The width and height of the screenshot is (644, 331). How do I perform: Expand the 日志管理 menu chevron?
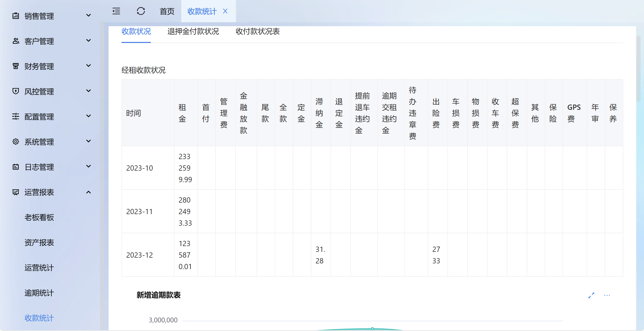89,166
